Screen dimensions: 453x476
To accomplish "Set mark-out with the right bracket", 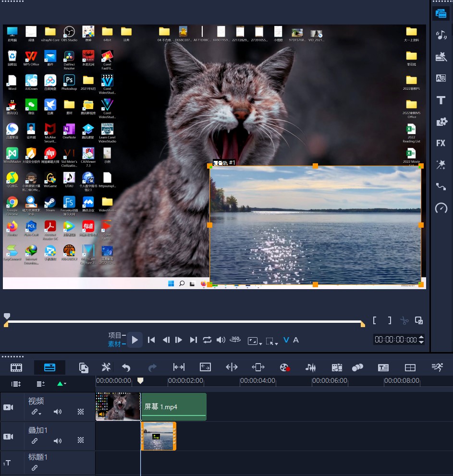I will tap(390, 320).
